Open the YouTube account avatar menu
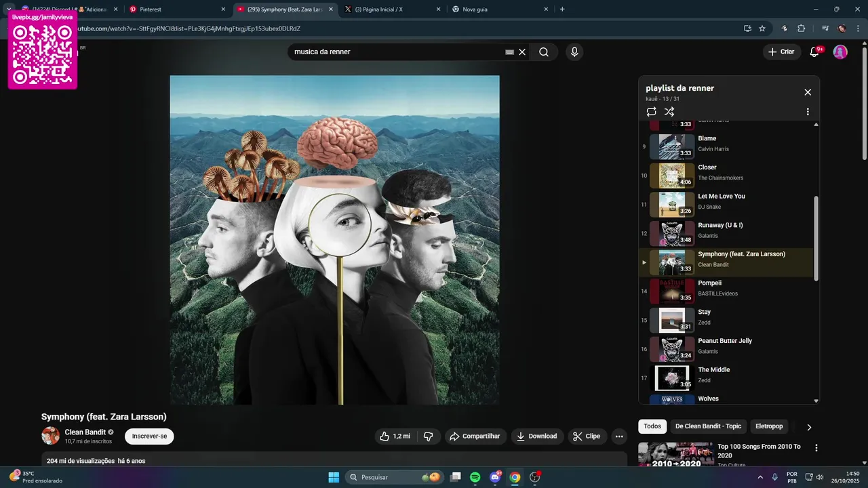868x488 pixels. click(x=840, y=52)
